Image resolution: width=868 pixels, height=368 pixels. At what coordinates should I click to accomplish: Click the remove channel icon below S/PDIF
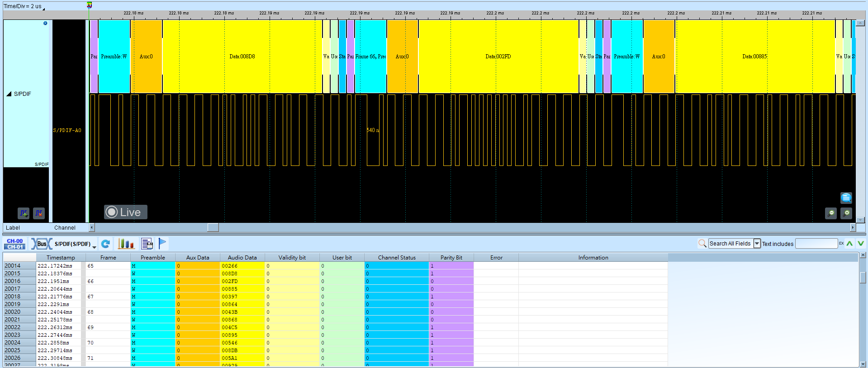tap(39, 213)
